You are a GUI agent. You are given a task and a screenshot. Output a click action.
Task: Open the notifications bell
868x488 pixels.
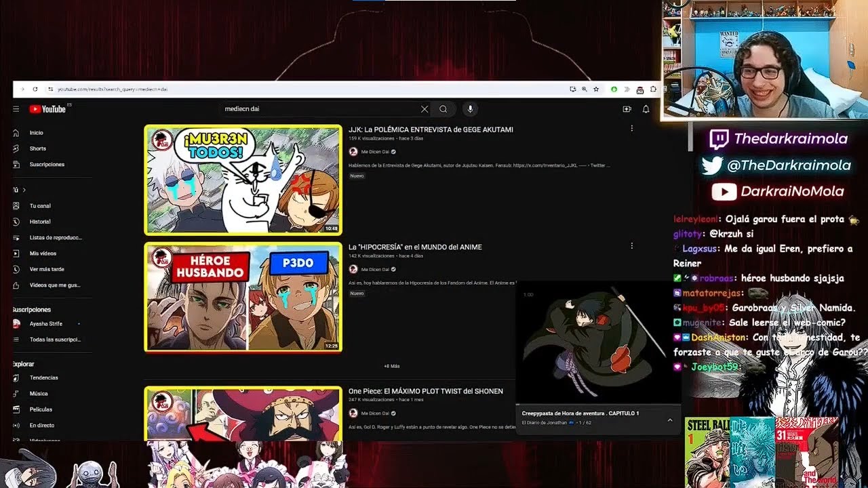(646, 109)
